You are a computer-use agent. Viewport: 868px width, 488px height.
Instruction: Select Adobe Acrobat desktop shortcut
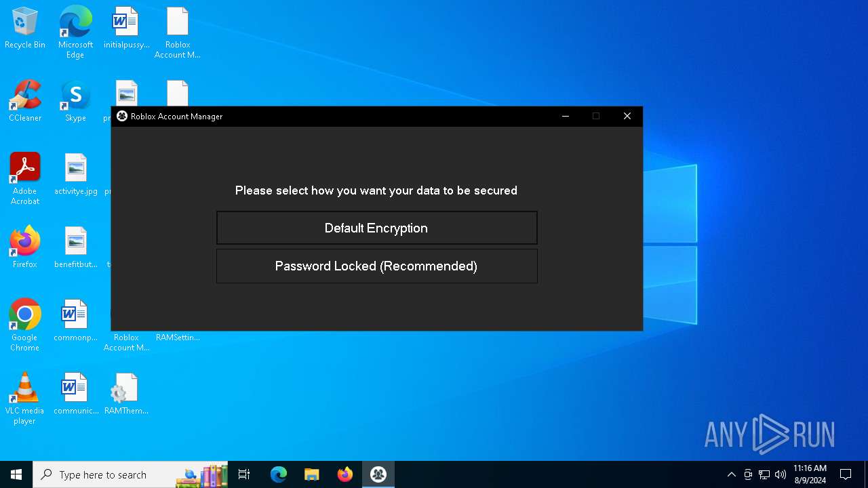(25, 178)
